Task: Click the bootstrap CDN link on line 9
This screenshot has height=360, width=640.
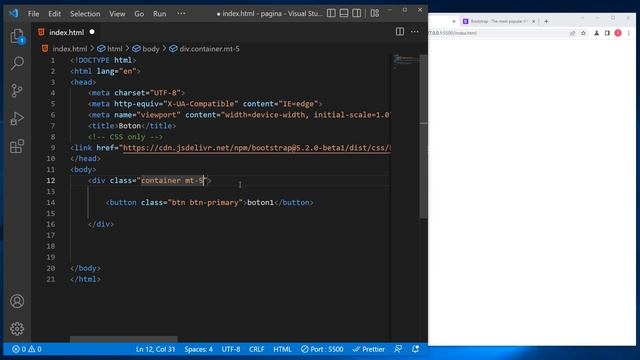Action: (256, 148)
